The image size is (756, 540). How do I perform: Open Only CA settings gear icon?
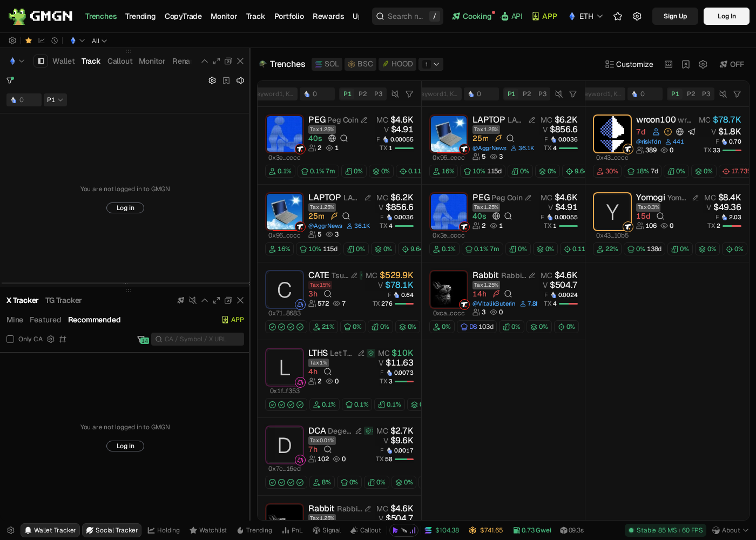(x=51, y=339)
